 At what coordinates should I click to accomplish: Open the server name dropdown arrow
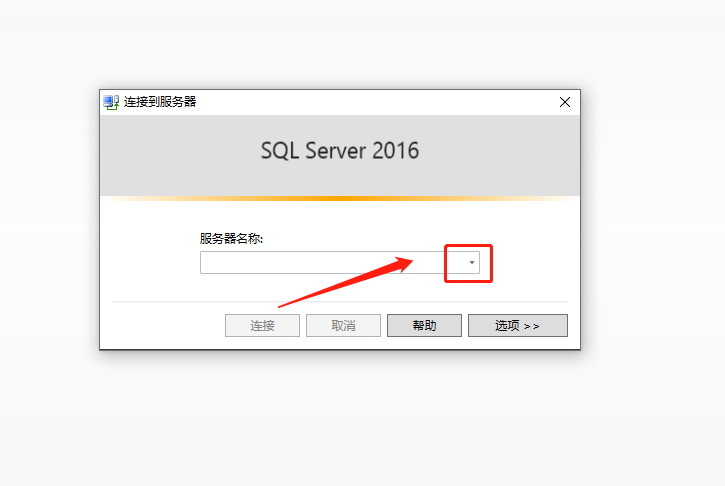point(472,263)
